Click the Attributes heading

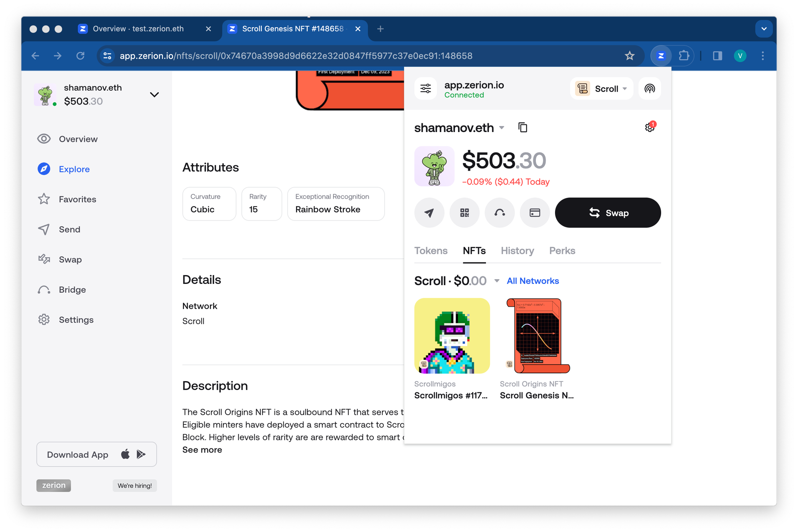[x=211, y=167]
